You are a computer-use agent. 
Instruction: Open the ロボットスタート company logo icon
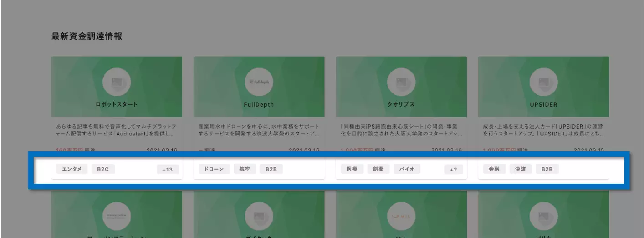pos(117,83)
